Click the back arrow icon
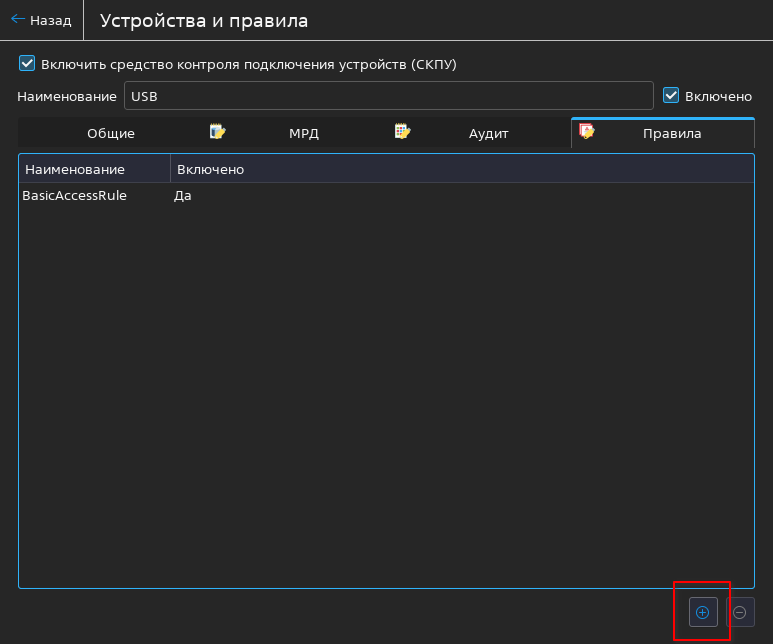773x644 pixels. pyautogui.click(x=18, y=19)
